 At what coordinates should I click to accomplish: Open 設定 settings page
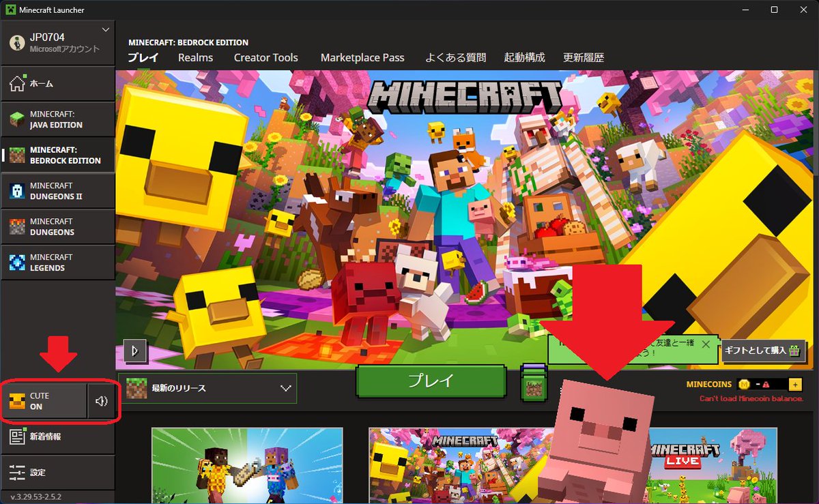(x=57, y=472)
